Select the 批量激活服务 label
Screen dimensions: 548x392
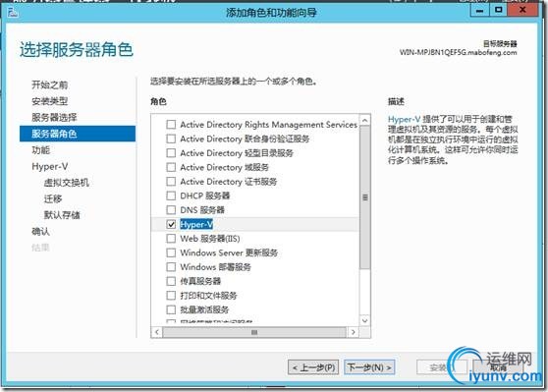point(204,309)
